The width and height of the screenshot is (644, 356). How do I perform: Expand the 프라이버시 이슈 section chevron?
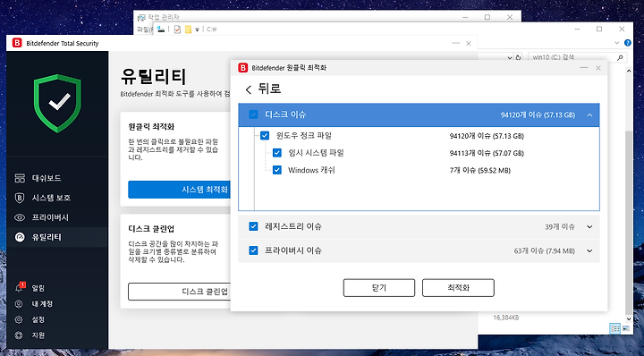coord(589,250)
